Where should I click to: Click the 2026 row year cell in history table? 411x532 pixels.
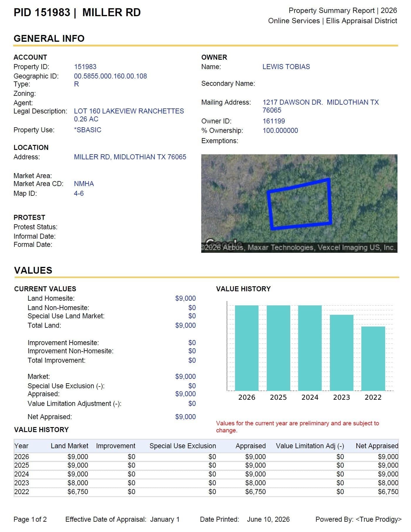pos(22,457)
